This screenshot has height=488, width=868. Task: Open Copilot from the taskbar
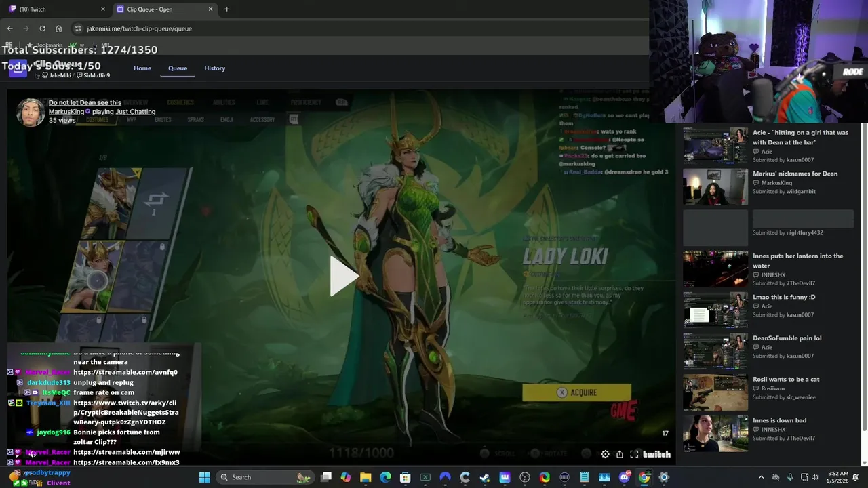[x=346, y=477]
